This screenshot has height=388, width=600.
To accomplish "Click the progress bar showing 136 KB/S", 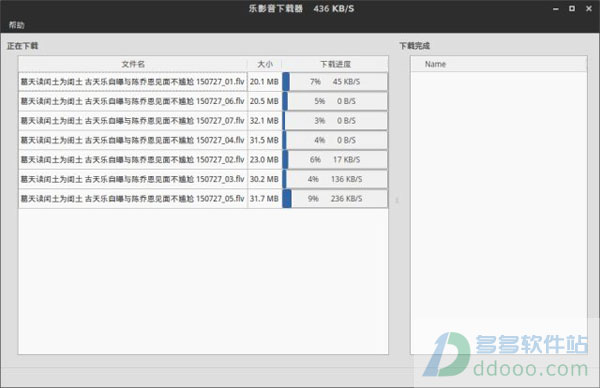I will point(335,179).
